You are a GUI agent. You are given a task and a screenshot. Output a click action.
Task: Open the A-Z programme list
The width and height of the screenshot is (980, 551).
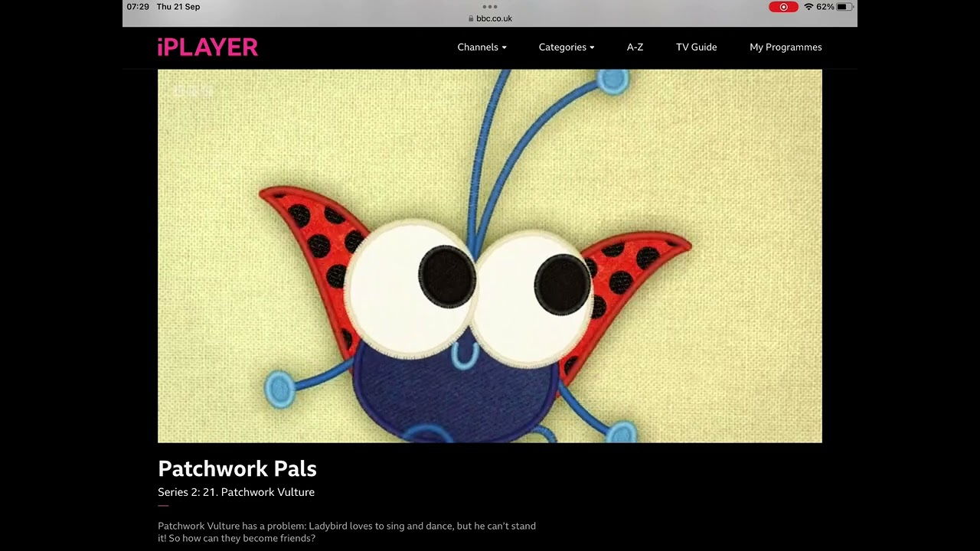click(x=635, y=47)
